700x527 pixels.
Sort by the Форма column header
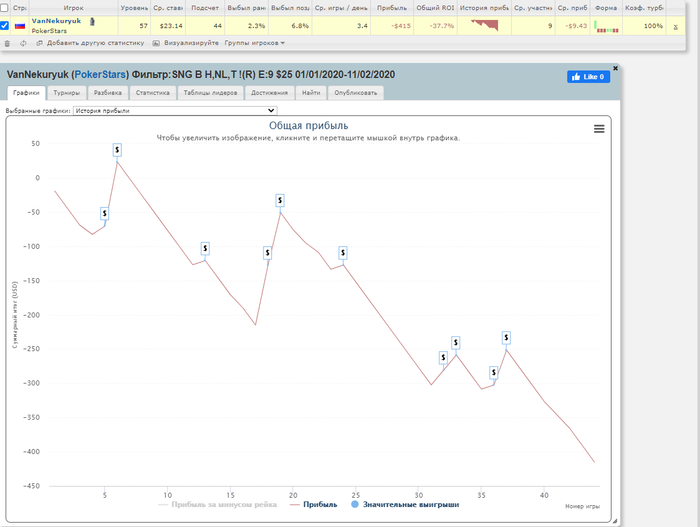[606, 8]
